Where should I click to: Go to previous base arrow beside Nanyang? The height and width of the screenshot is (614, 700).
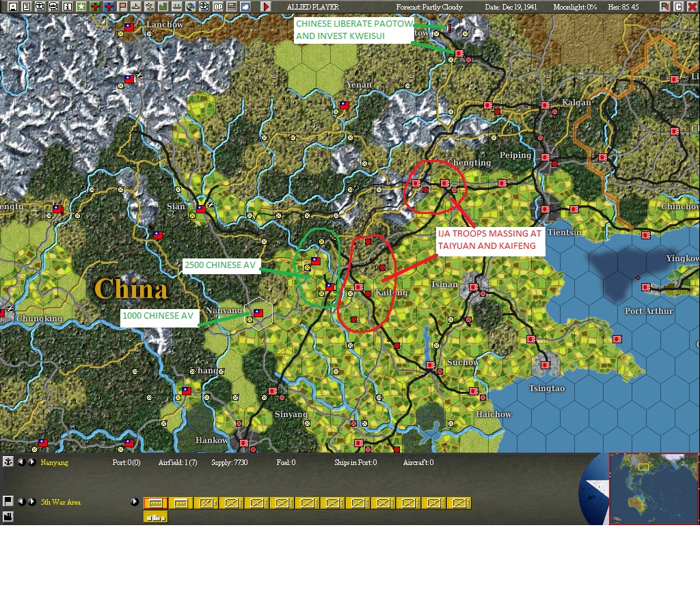(x=21, y=462)
